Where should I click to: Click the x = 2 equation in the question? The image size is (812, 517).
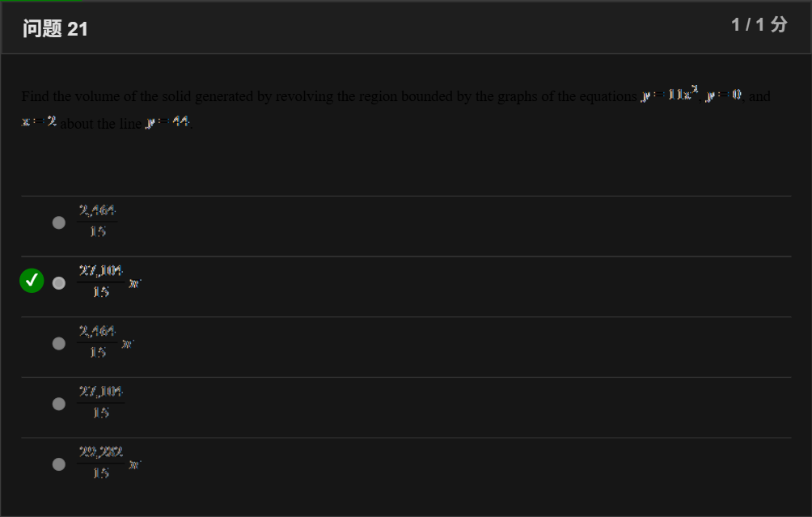tap(39, 121)
